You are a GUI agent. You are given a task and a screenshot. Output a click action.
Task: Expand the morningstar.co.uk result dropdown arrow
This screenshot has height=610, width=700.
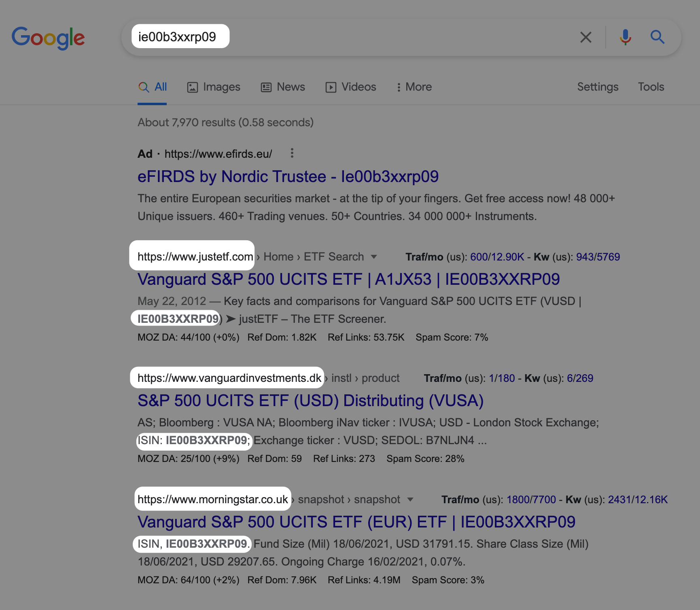click(x=410, y=500)
